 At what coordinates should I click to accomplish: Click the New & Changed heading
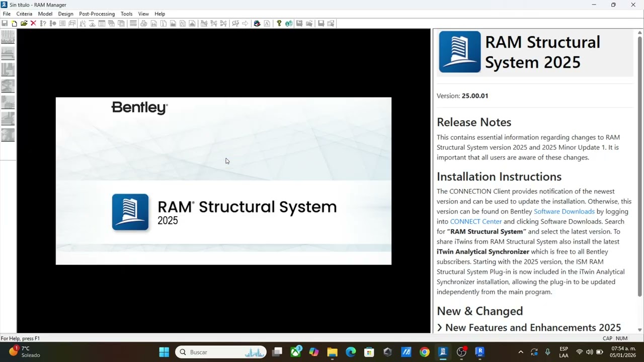point(480,311)
